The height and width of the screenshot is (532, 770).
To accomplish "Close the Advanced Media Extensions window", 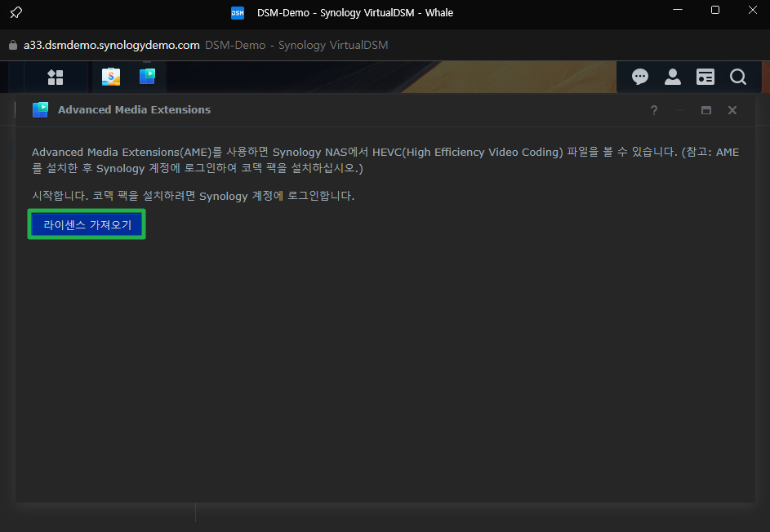I will click(732, 110).
